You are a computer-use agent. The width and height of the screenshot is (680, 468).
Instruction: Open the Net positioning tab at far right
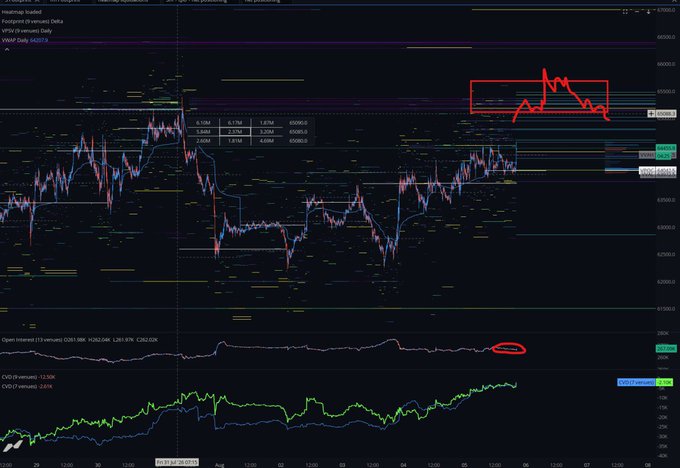(x=262, y=1)
